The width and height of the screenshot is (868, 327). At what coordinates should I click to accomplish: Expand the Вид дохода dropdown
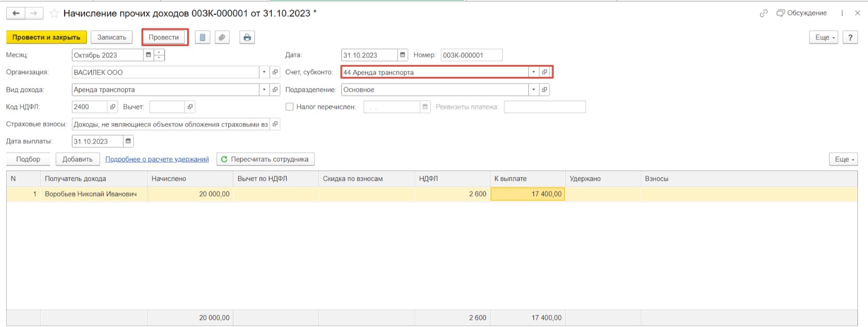[264, 90]
